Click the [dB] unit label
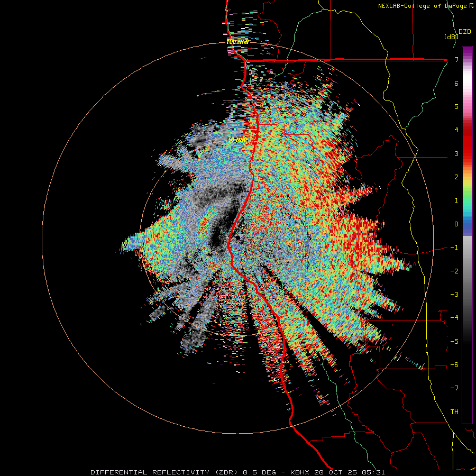This screenshot has height=476, width=476. tap(451, 36)
